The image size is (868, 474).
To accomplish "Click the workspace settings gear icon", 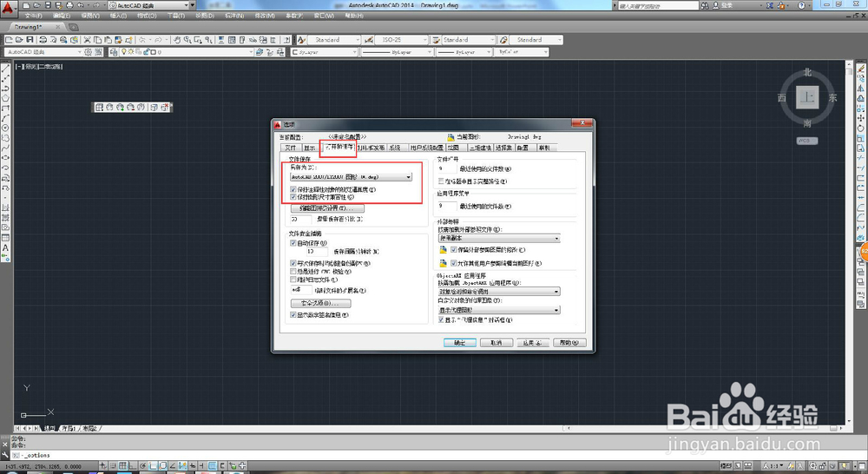I will pos(88,52).
